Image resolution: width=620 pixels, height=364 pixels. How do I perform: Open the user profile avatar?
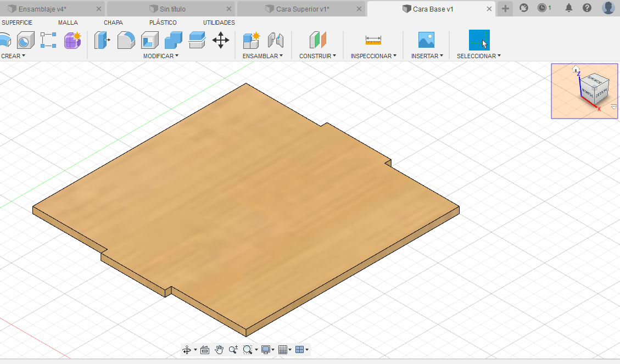point(609,8)
